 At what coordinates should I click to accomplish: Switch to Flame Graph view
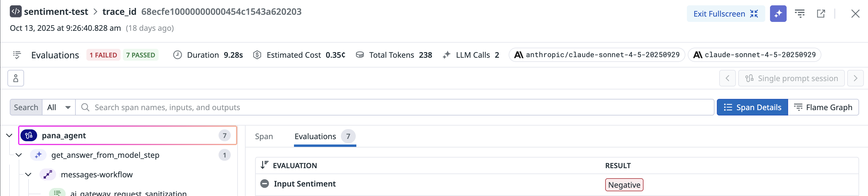click(x=823, y=107)
